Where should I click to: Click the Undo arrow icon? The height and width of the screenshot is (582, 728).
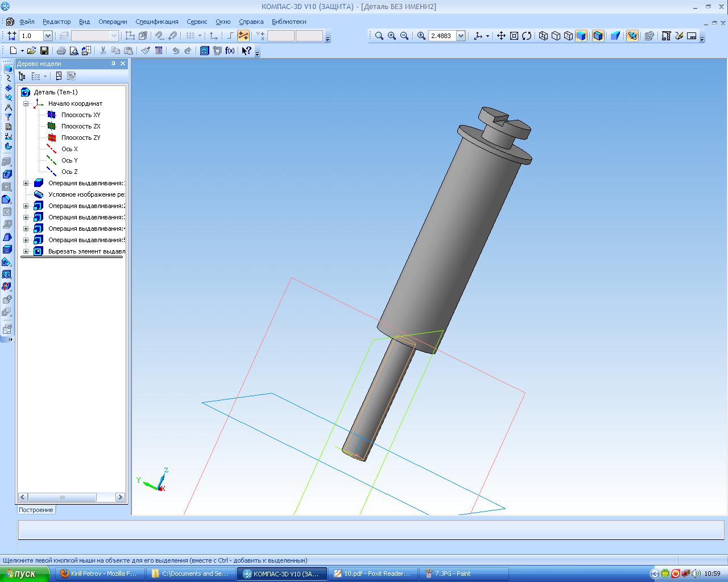coord(176,51)
